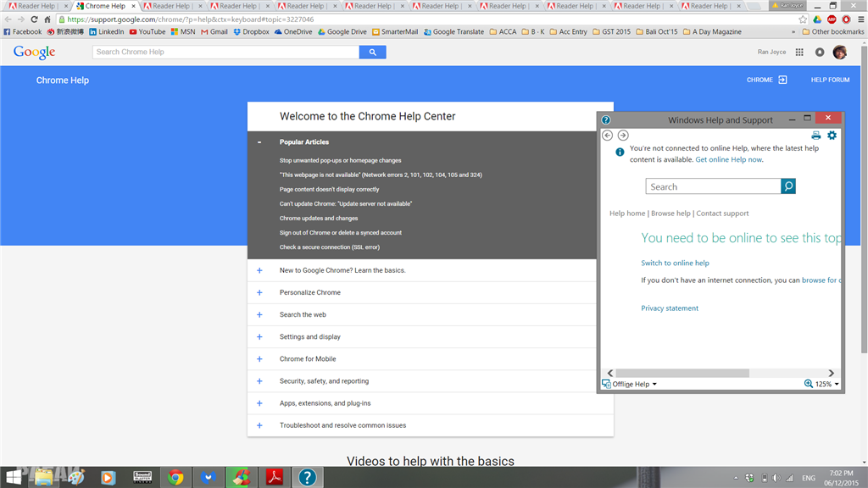Viewport: 868px width, 488px height.
Task: Click the Google Drive extension icon
Action: (x=817, y=19)
